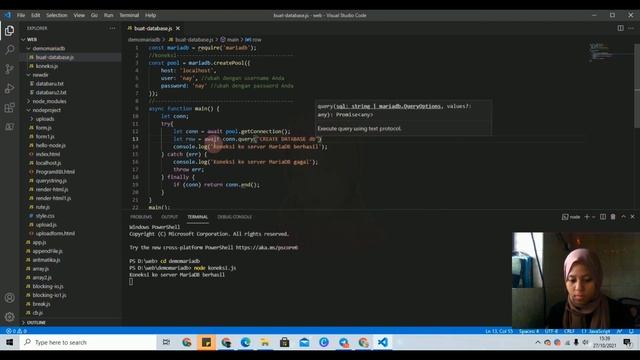Viewport: 640px width, 360px height.
Task: Open the Source Control view
Action: pyautogui.click(x=9, y=69)
